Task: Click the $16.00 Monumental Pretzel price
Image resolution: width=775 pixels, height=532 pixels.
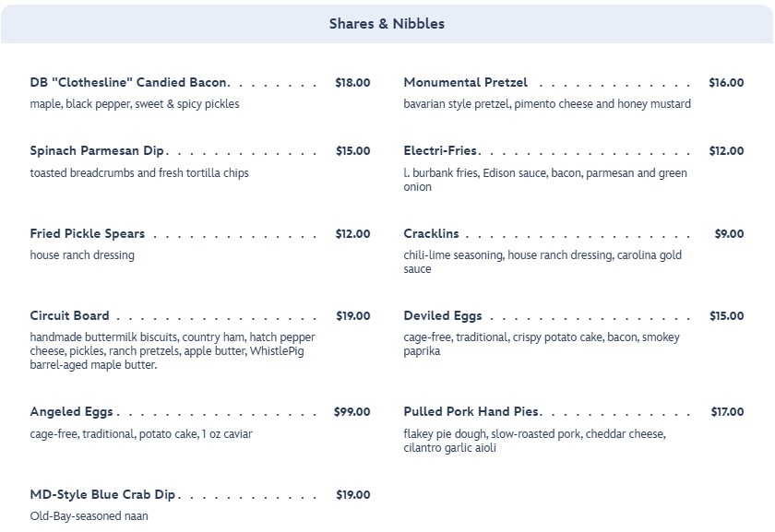Action: click(x=726, y=83)
